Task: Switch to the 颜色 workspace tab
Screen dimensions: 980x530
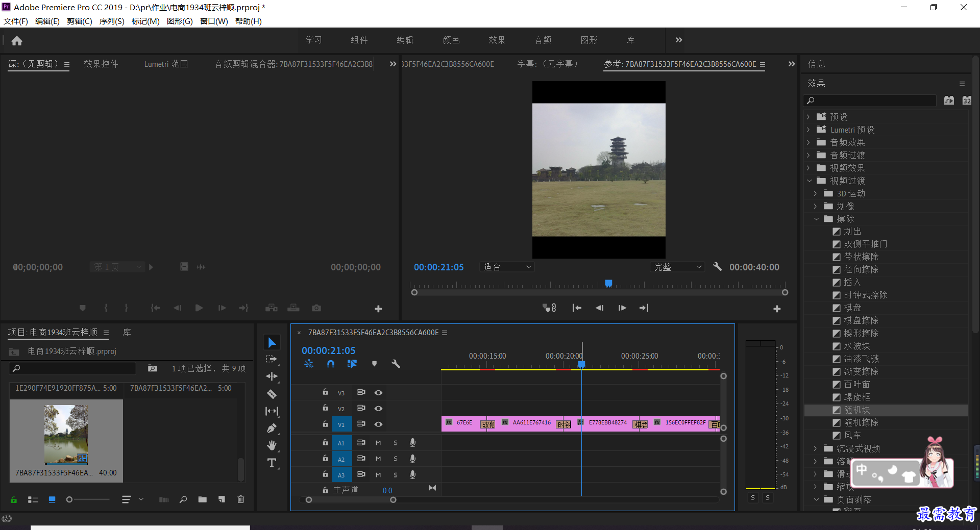Action: [x=451, y=40]
